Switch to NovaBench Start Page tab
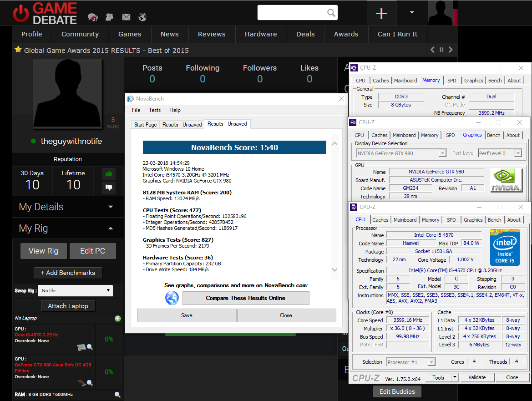532x401 pixels. tap(146, 125)
